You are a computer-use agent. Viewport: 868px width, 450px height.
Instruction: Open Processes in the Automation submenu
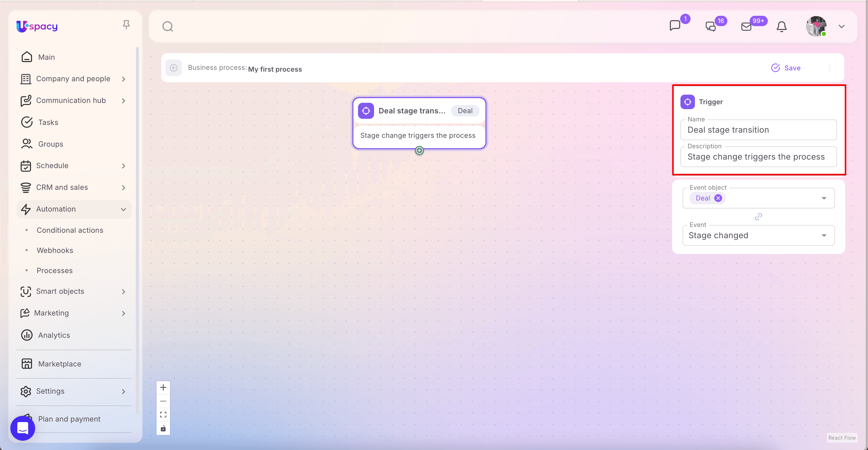[55, 271]
